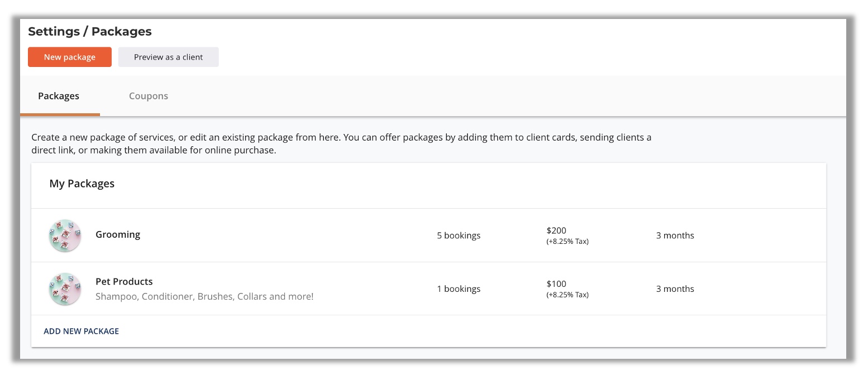
Task: Click the 3 months duration for Grooming
Action: click(x=675, y=235)
